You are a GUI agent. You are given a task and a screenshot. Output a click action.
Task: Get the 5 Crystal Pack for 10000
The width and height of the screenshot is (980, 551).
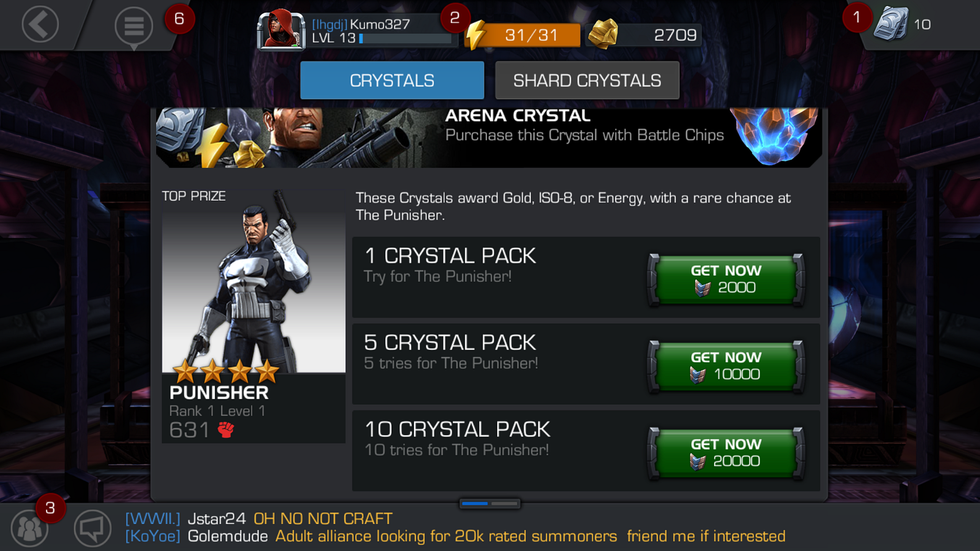pyautogui.click(x=726, y=366)
